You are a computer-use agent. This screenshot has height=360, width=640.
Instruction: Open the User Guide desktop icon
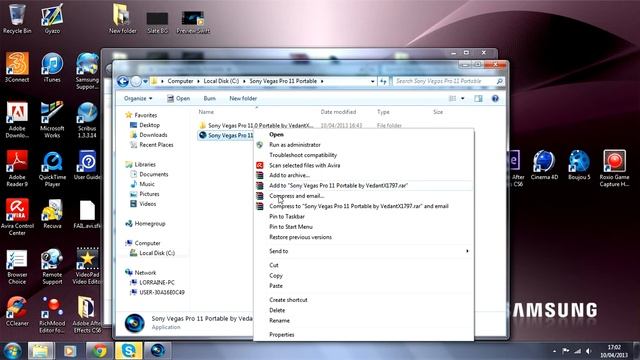click(x=87, y=165)
